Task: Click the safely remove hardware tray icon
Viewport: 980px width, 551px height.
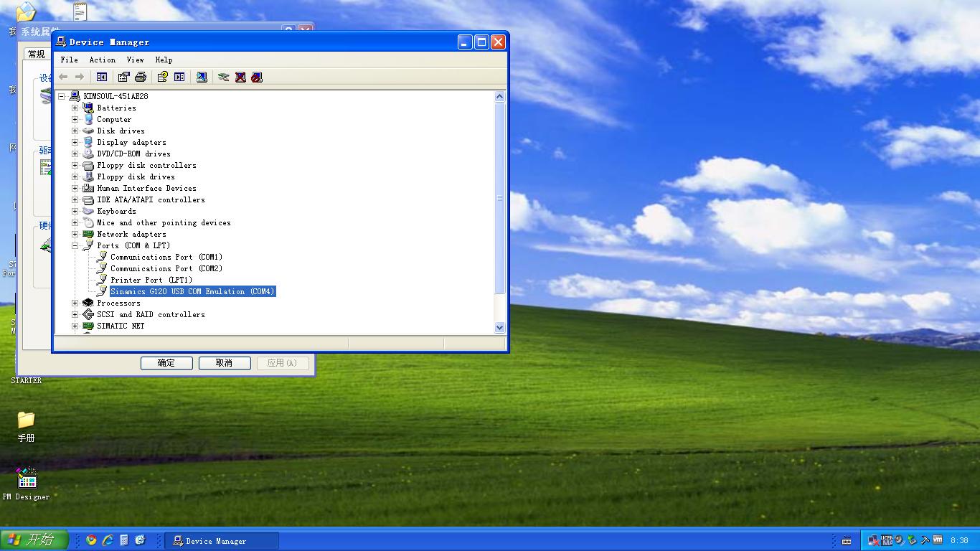Action: click(x=912, y=540)
